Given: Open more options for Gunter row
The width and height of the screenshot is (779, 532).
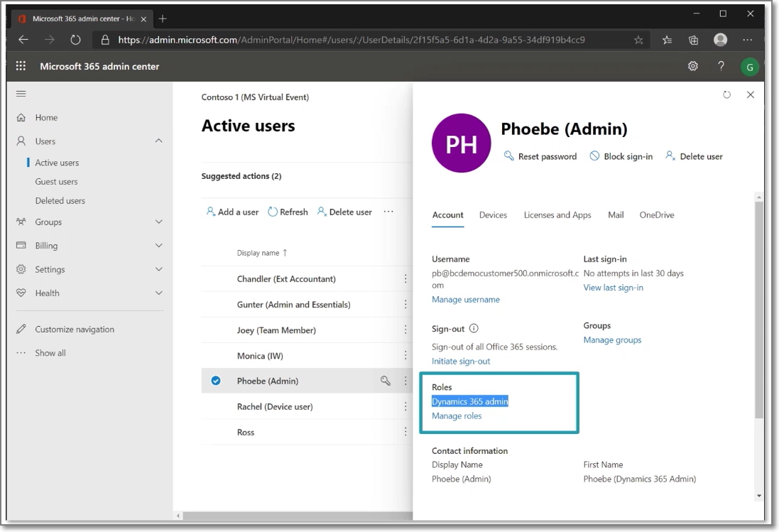Looking at the screenshot, I should click(405, 304).
